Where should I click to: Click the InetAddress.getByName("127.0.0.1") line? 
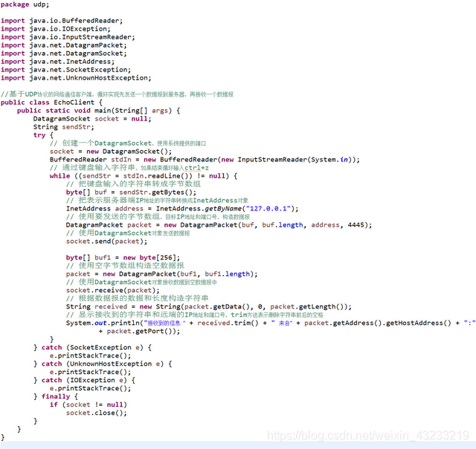click(182, 209)
